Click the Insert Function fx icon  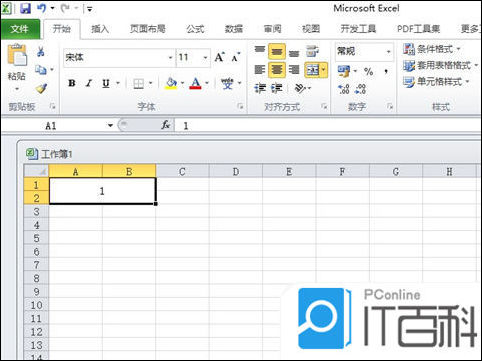click(165, 125)
